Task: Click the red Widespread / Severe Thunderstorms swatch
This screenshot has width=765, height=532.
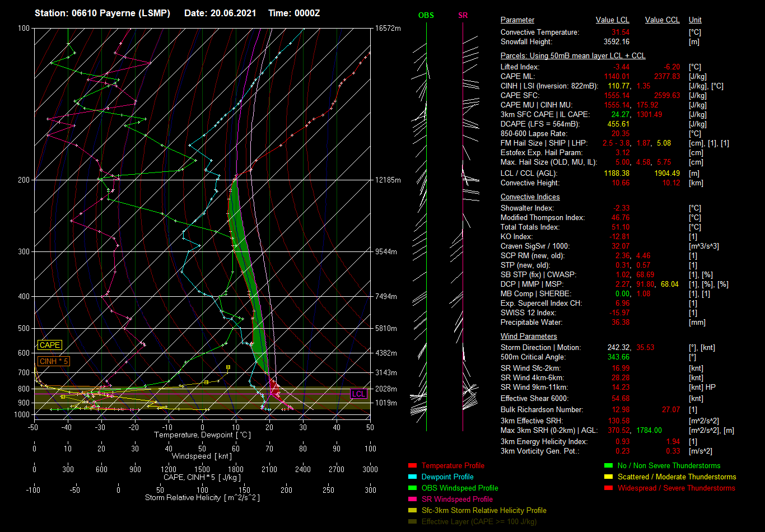Action: click(x=608, y=488)
